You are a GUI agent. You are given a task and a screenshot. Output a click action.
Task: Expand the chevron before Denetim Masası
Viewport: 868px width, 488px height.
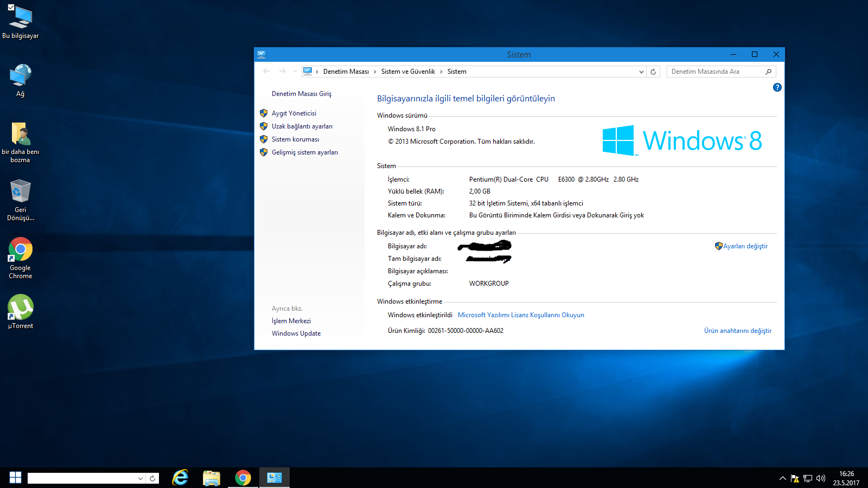click(317, 72)
